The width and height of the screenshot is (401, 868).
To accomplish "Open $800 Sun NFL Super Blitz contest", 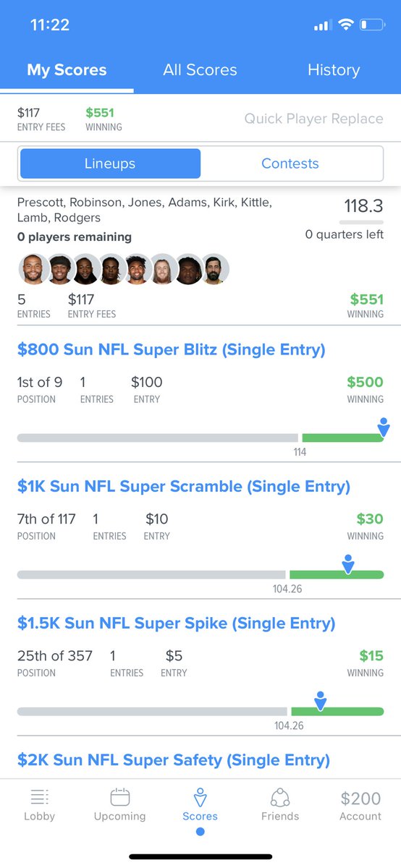I will (x=171, y=350).
